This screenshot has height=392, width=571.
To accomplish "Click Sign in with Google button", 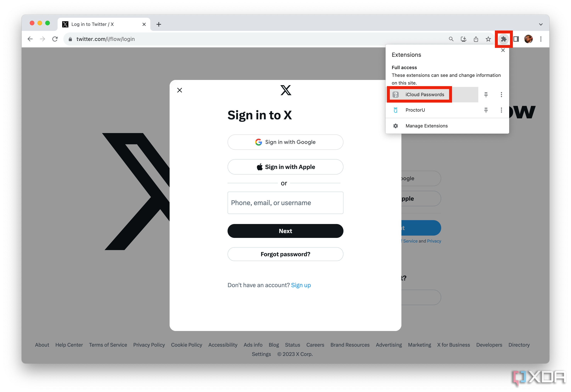I will coord(285,142).
